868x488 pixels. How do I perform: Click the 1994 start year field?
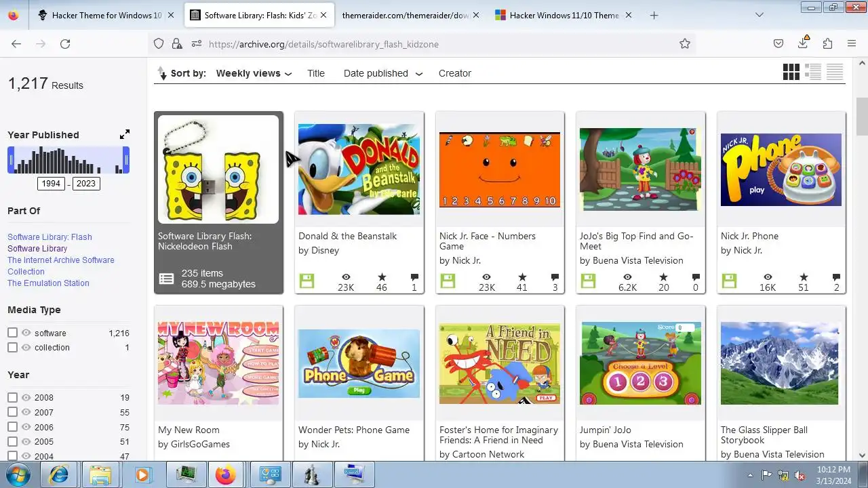click(51, 184)
